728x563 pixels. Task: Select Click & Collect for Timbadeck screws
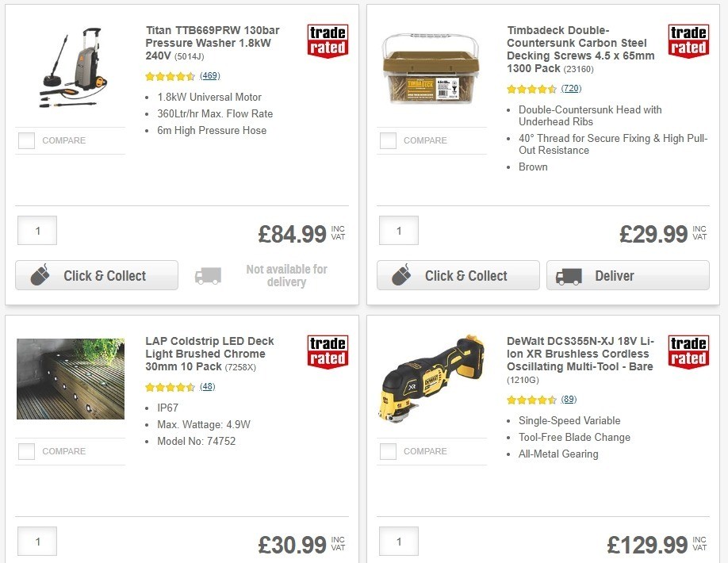coord(458,275)
